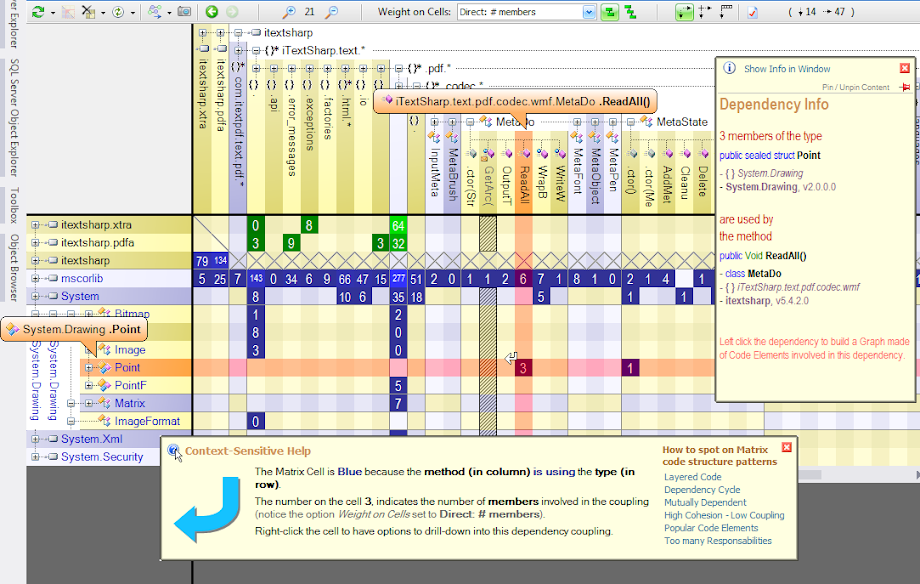Click the blue export arrows toolbar icon
920x584 pixels.
click(x=154, y=12)
